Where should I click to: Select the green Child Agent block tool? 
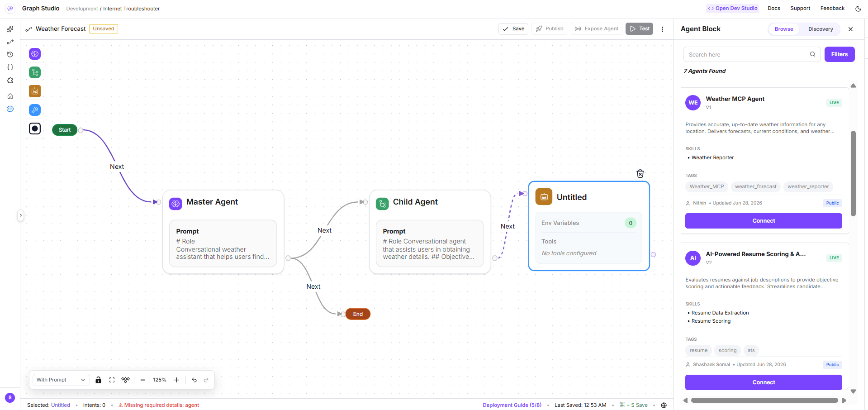[x=35, y=72]
